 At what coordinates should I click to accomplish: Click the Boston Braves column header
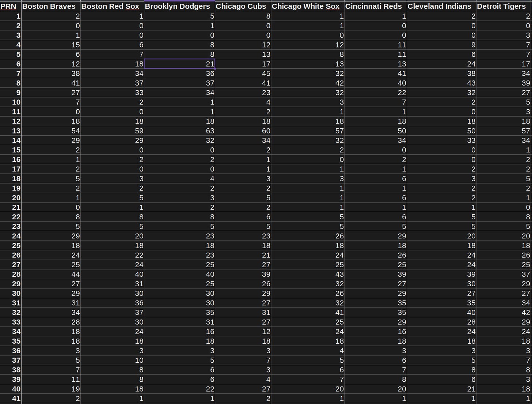51,6
